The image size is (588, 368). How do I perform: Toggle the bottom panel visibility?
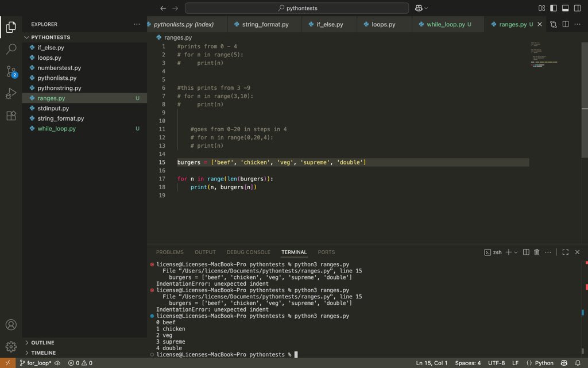pos(566,8)
